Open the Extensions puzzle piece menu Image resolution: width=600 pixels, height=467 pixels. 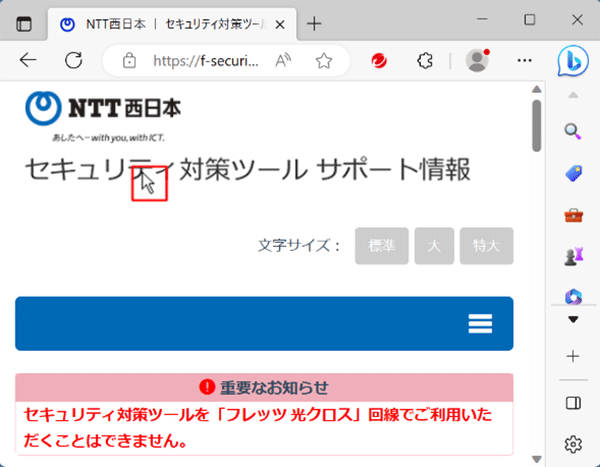pyautogui.click(x=425, y=61)
